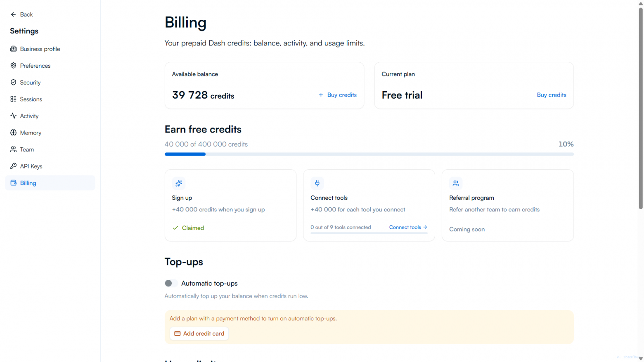This screenshot has height=362, width=644.
Task: Select the Sessions list icon
Action: [13, 99]
